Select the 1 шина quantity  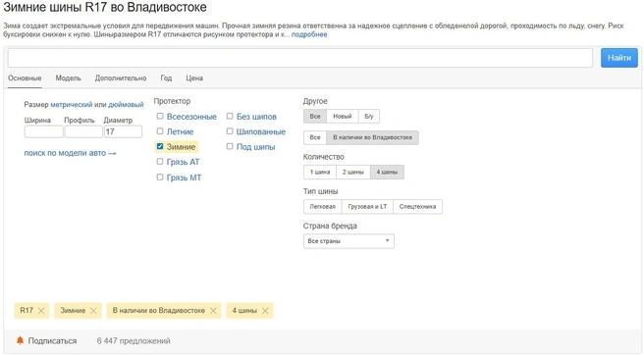320,172
